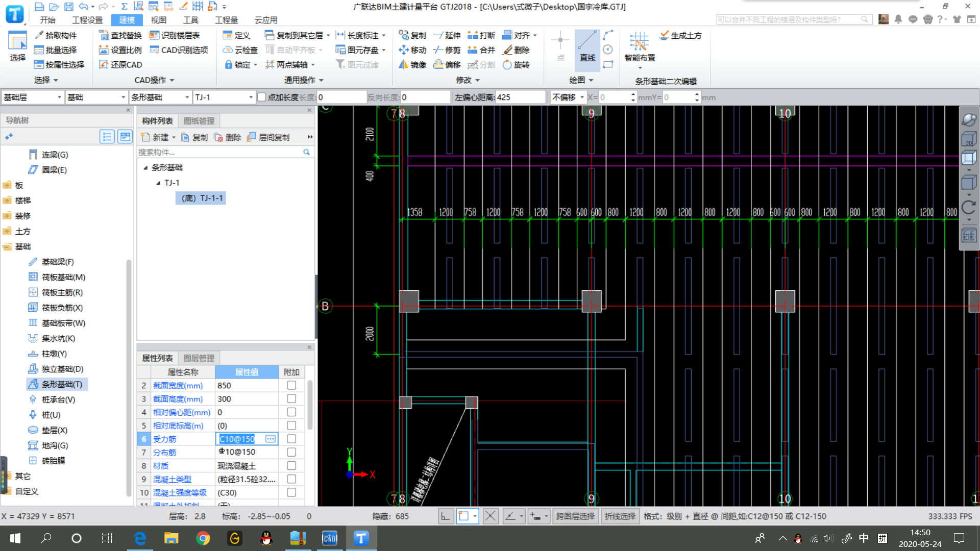Open File Explorer from the taskbar

[x=171, y=538]
